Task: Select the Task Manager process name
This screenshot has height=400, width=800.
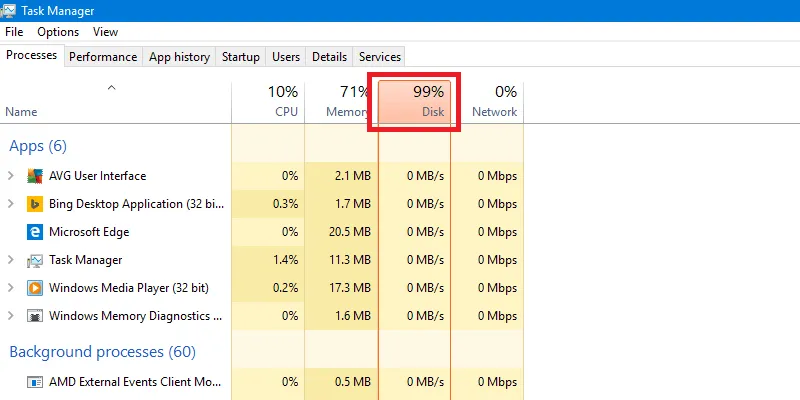Action: [x=86, y=260]
